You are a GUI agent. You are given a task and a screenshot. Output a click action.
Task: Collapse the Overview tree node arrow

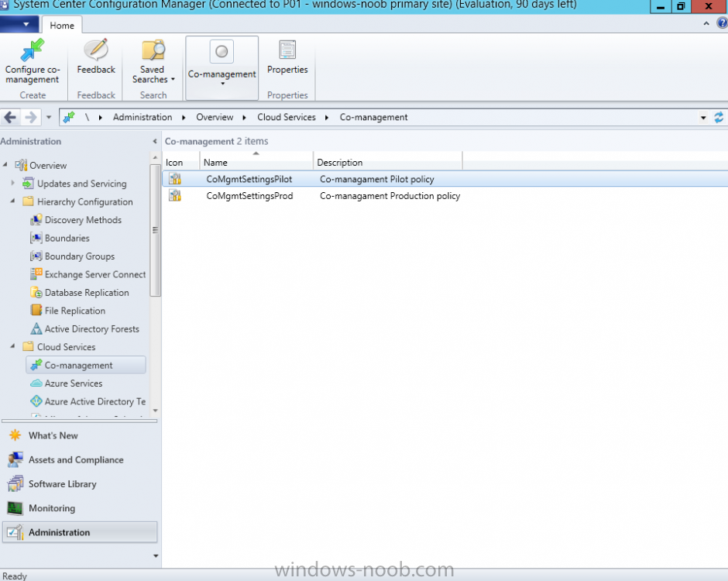5,165
